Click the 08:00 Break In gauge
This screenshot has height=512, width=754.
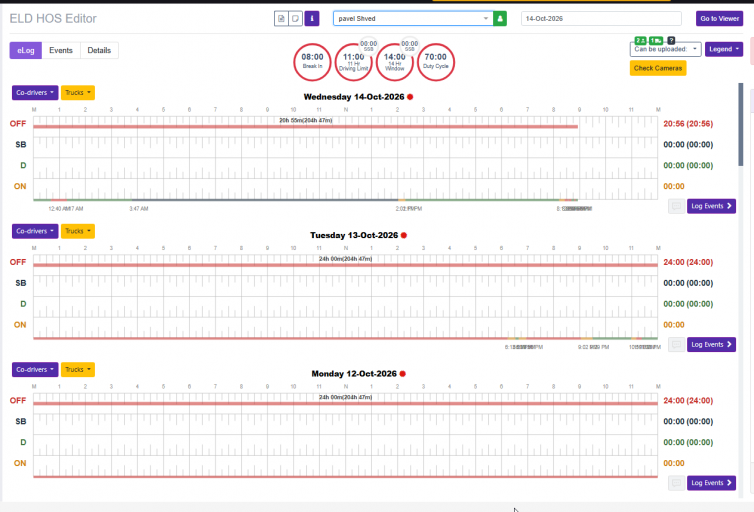click(x=313, y=62)
